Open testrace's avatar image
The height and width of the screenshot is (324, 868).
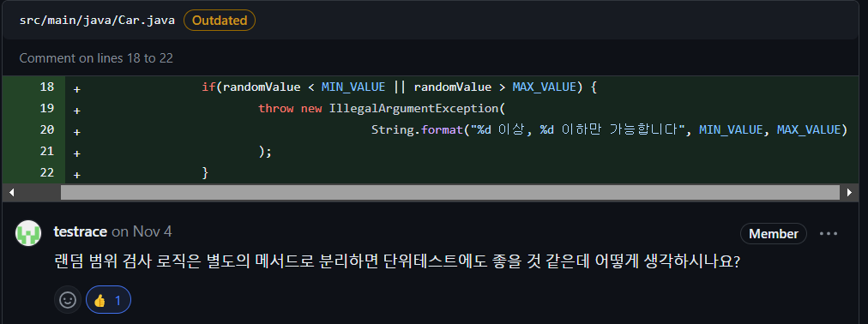tap(28, 233)
